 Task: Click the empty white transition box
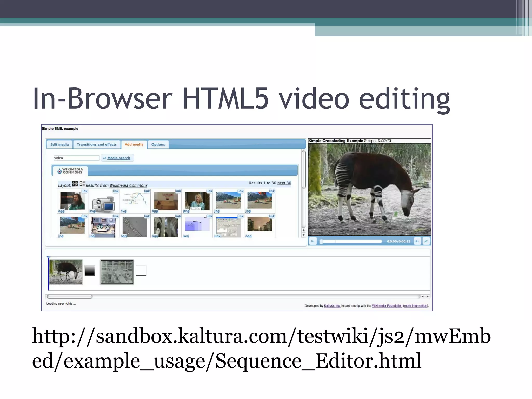[x=141, y=270]
